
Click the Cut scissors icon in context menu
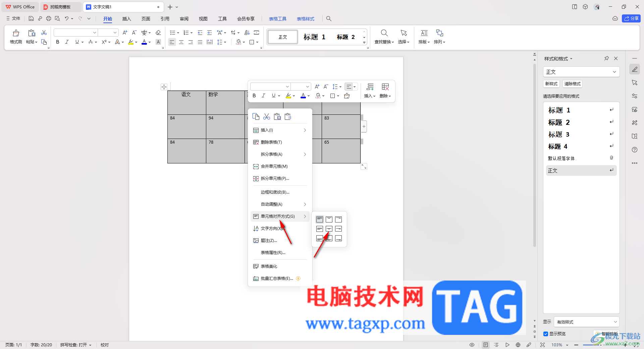click(x=267, y=116)
